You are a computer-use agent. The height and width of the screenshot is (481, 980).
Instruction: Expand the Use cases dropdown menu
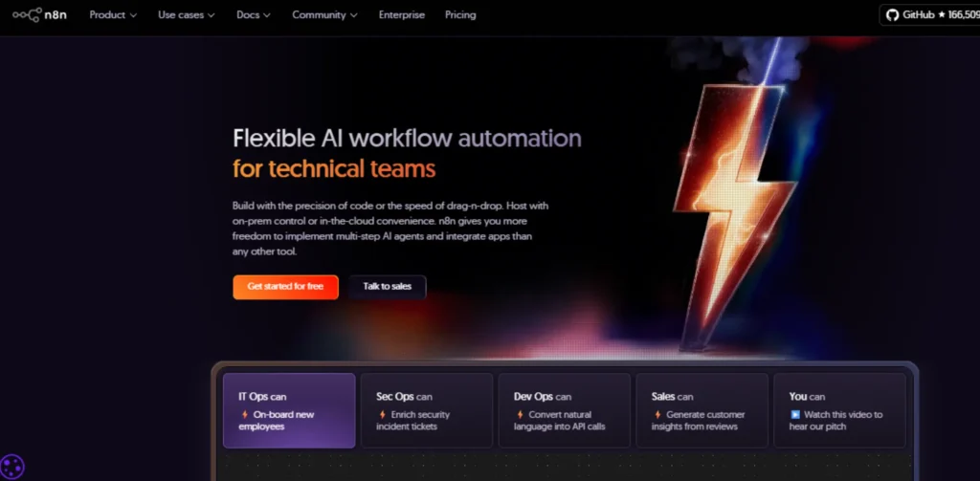coord(187,15)
